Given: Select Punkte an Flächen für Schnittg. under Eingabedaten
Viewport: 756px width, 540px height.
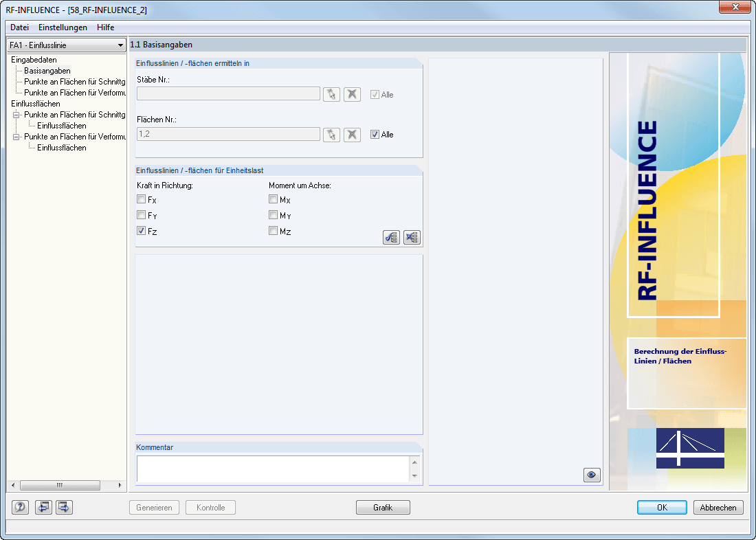Looking at the screenshot, I should (75, 82).
